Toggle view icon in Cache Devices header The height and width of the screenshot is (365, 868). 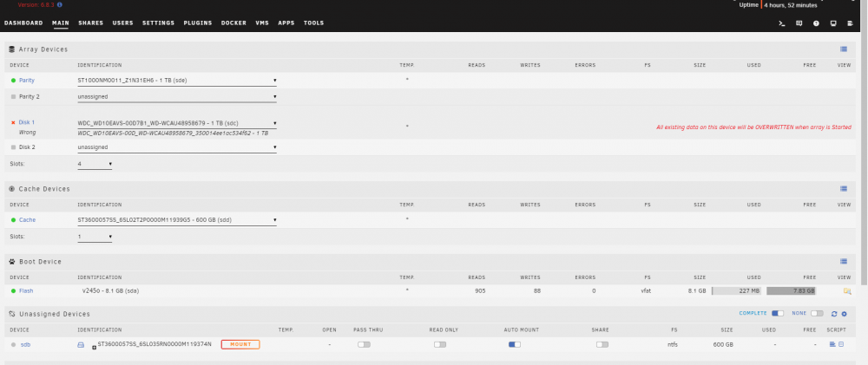pos(844,189)
